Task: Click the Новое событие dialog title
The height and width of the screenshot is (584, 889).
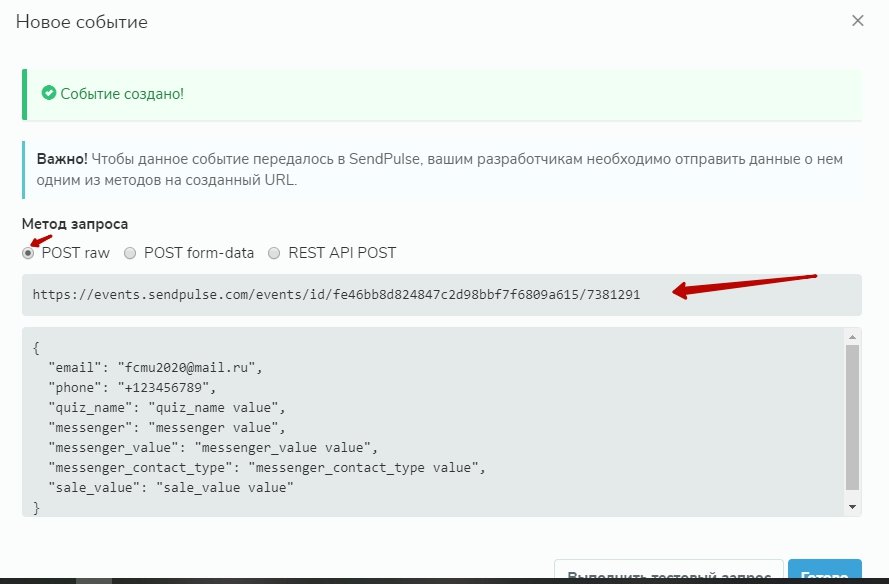Action: click(x=83, y=21)
